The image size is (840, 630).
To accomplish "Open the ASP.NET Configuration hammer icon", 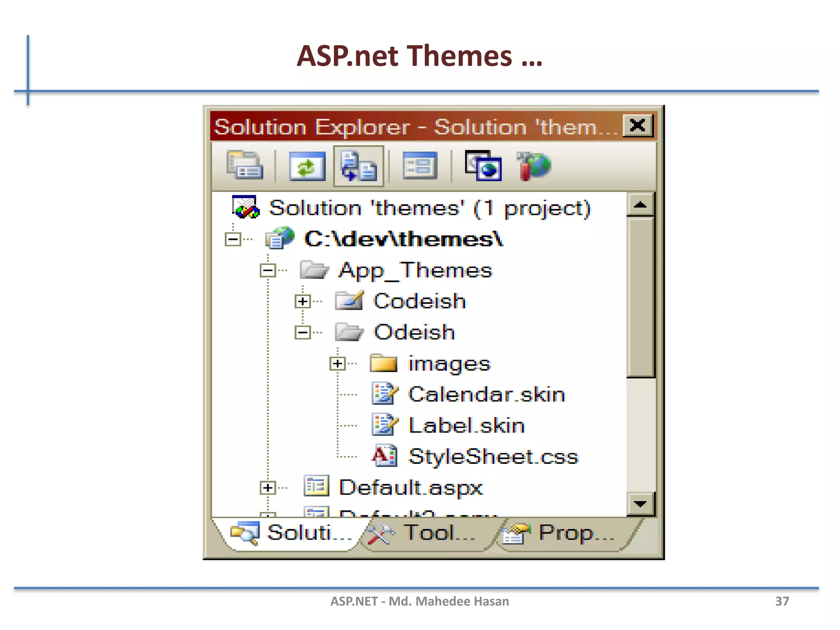I will (x=533, y=166).
